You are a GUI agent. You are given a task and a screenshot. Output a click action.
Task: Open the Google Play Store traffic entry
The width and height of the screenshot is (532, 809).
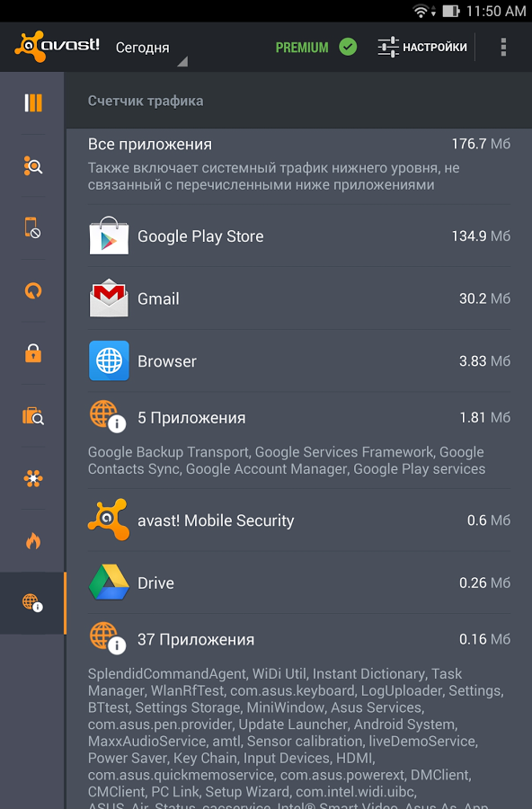point(270,236)
